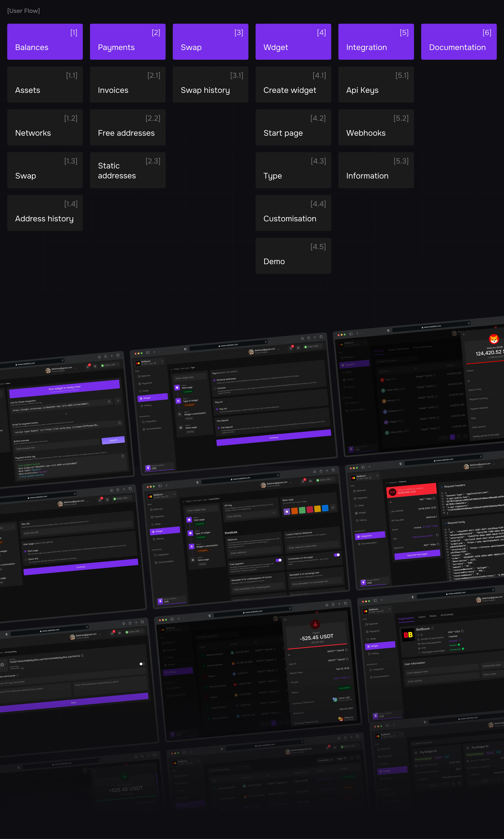Click the Swap history [3.1] card
Screen dimensions: 504x839
click(x=211, y=85)
